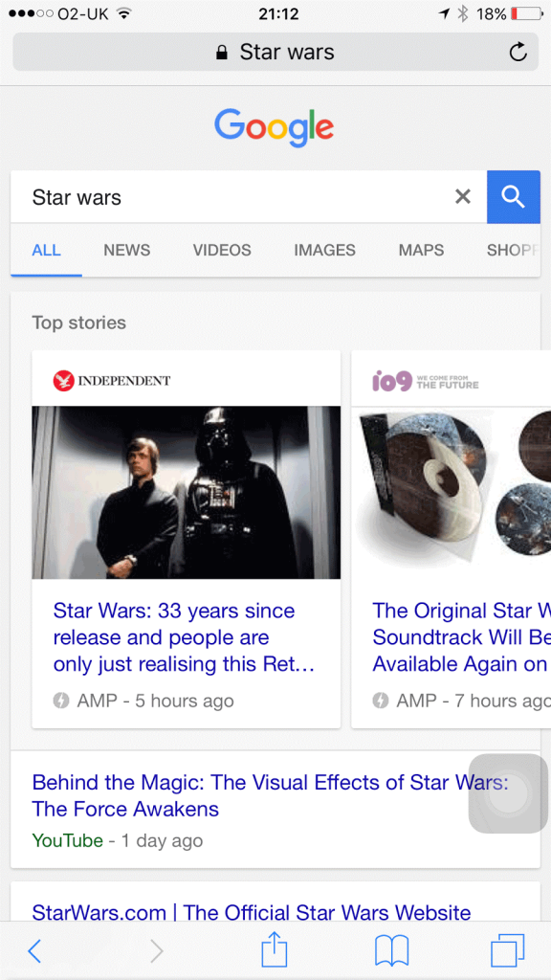Tap the Death Star vinyl record thumbnail

[452, 493]
